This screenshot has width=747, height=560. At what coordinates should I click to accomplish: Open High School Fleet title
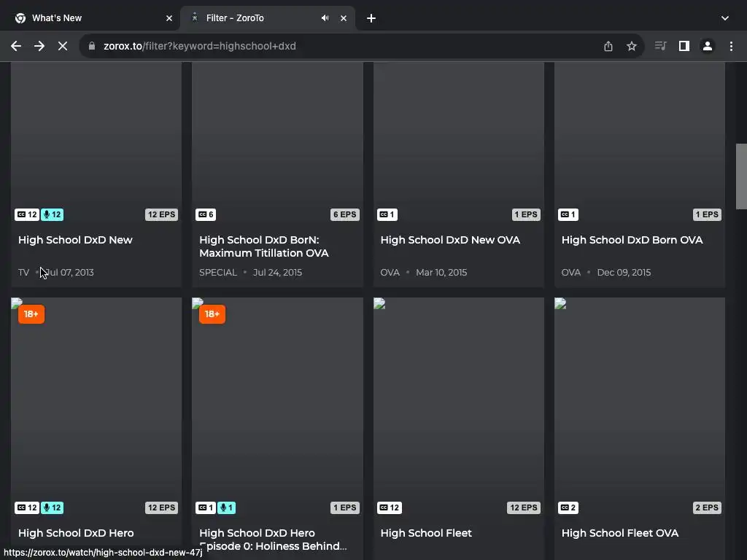click(426, 533)
